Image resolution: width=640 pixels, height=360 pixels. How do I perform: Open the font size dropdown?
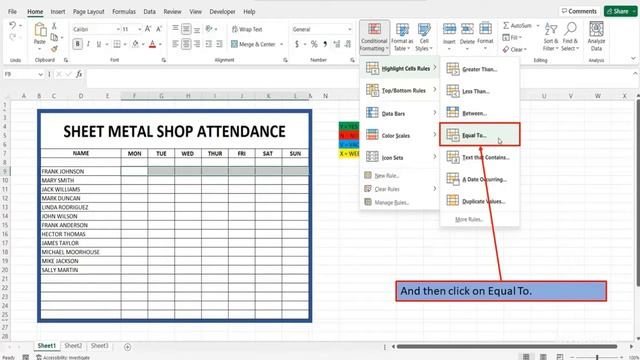pos(140,29)
